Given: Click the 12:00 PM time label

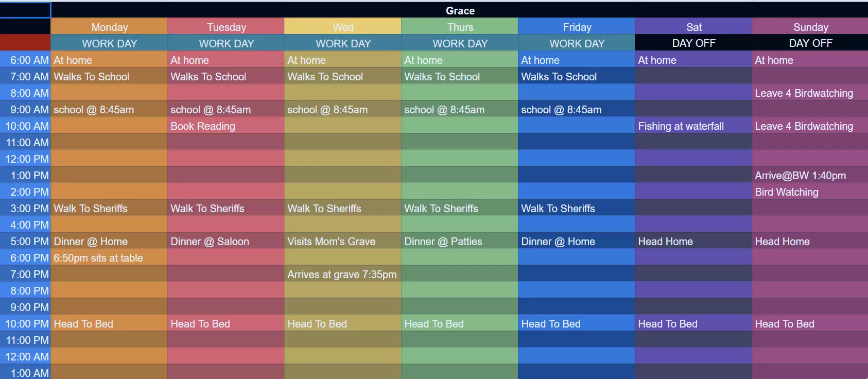Looking at the screenshot, I should click(x=26, y=159).
